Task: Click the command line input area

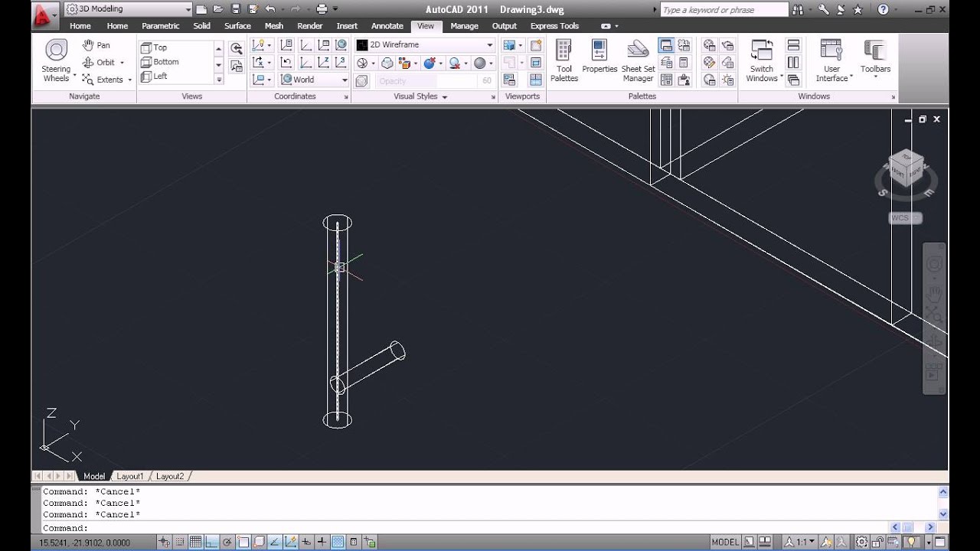Action: [465, 527]
